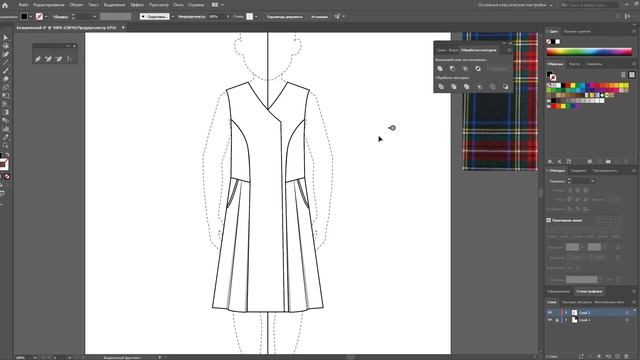Toggle visibility eye of the bottom layer
640x360 pixels.
(x=550, y=320)
